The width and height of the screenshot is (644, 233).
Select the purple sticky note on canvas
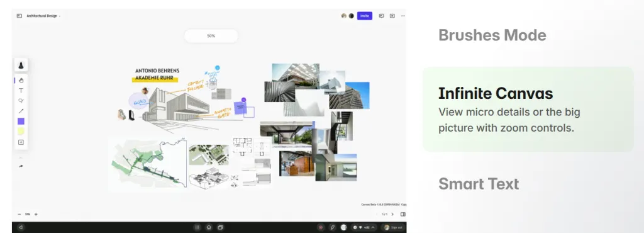tap(240, 108)
